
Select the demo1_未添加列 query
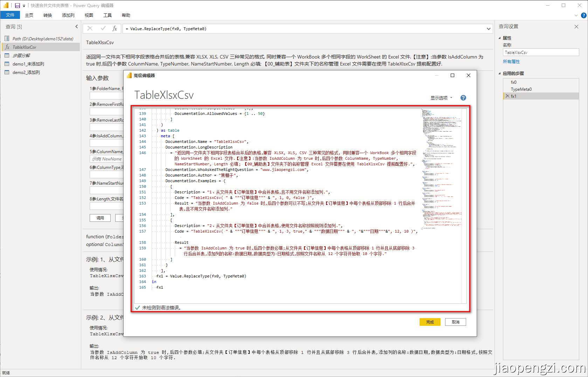41,64
